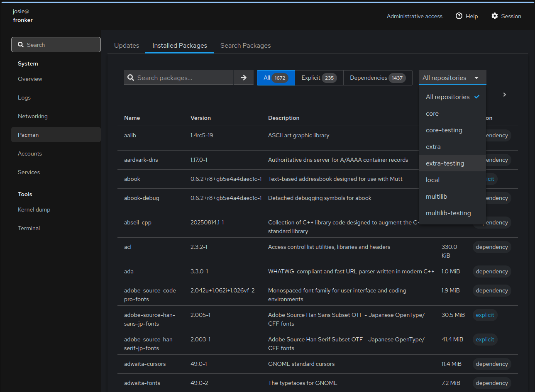Open the Session gear menu

(x=506, y=16)
